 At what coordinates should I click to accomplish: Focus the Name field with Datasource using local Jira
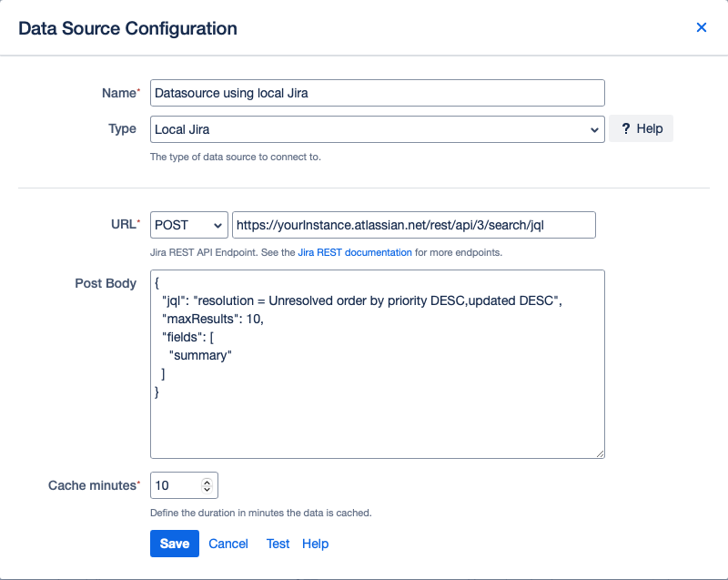[x=377, y=92]
